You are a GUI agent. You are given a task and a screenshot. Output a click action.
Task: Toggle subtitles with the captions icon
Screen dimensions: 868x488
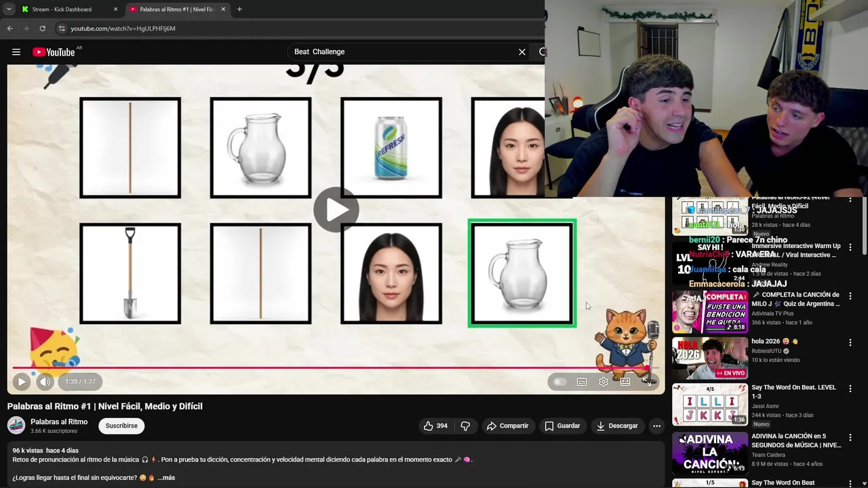(x=582, y=382)
